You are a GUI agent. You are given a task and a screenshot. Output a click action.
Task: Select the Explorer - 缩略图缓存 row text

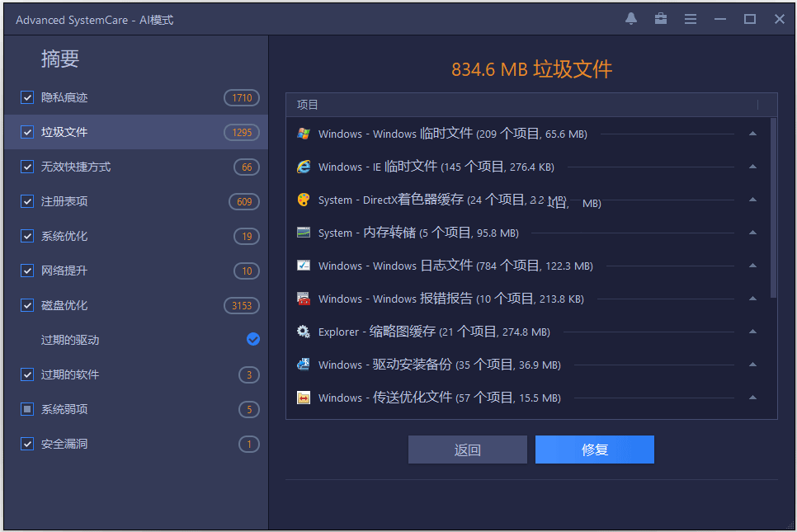pyautogui.click(x=434, y=332)
